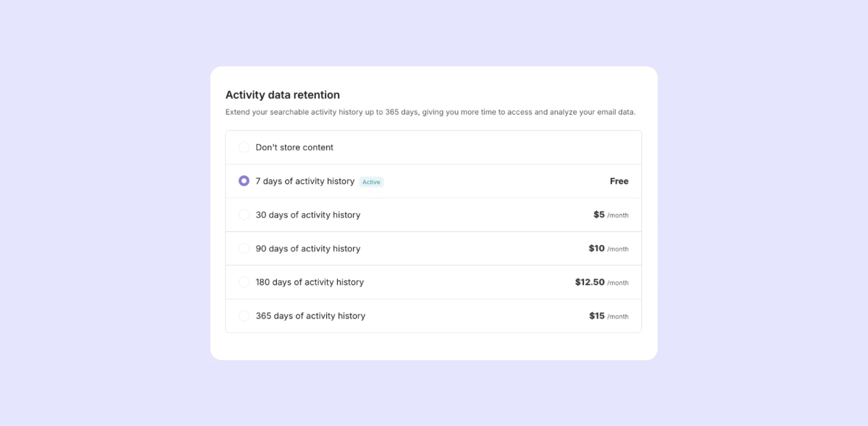Choose the 30 days radio button
Image resolution: width=868 pixels, height=426 pixels.
244,215
